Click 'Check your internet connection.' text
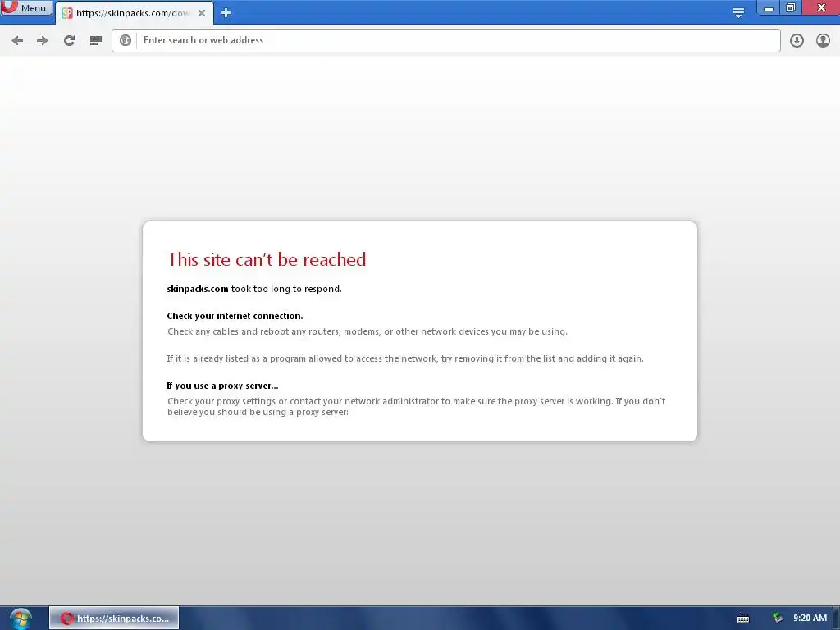 [x=235, y=316]
